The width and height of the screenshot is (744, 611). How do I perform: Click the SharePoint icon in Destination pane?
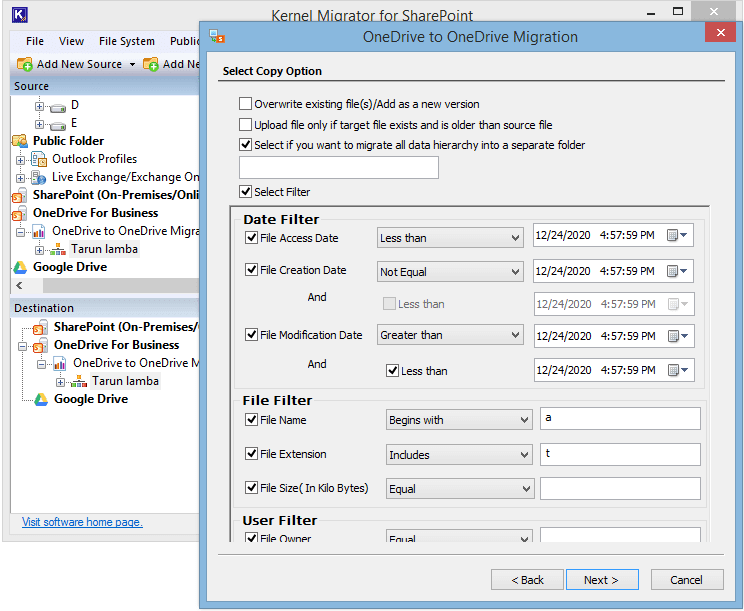click(41, 327)
